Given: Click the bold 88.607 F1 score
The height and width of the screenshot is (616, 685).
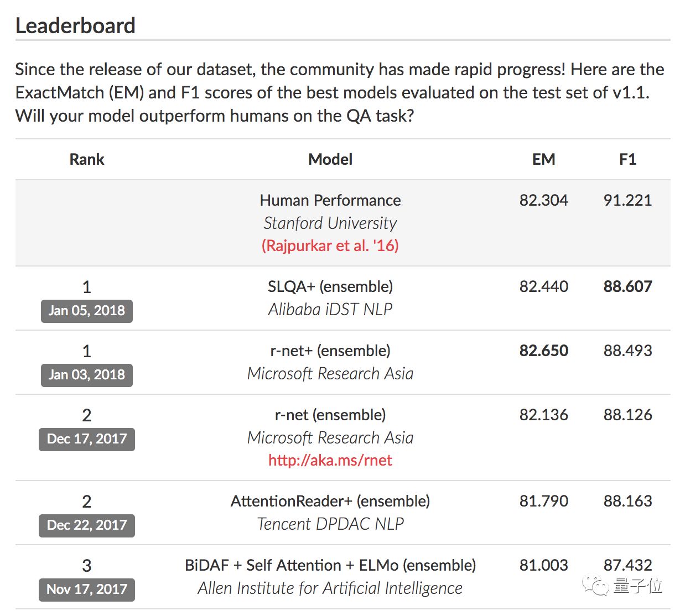Looking at the screenshot, I should [627, 286].
